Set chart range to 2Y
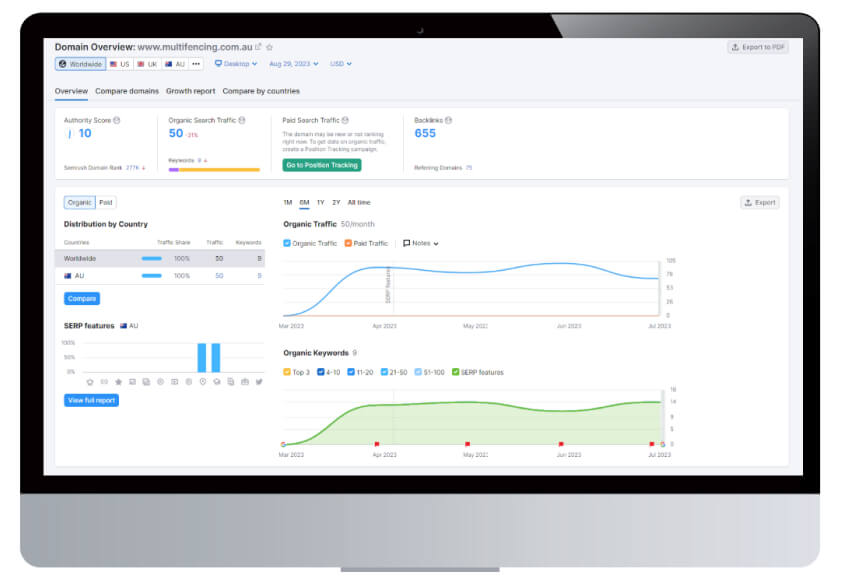841x579 pixels. (336, 203)
